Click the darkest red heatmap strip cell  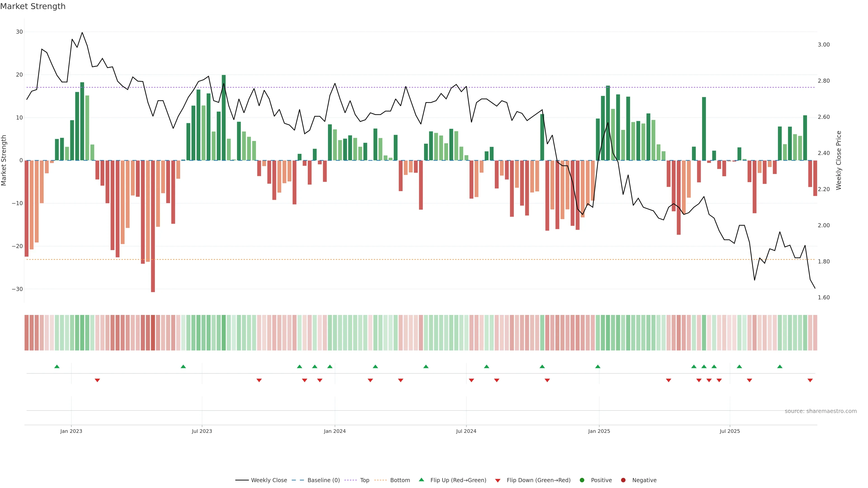pyautogui.click(x=153, y=332)
